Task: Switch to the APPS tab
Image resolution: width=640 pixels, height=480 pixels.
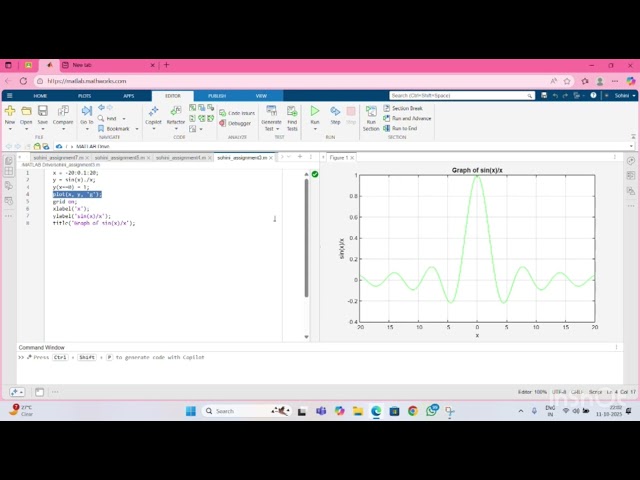Action: [x=129, y=96]
